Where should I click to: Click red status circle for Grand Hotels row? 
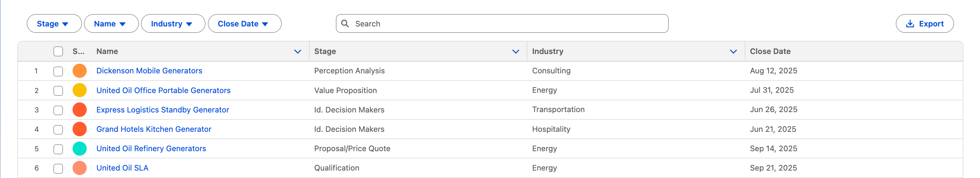(x=80, y=129)
